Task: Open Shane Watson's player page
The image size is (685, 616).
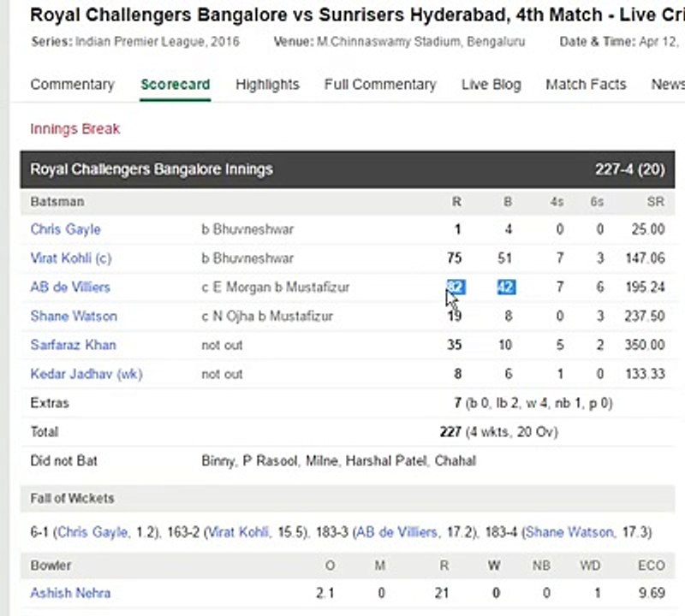Action: point(74,316)
